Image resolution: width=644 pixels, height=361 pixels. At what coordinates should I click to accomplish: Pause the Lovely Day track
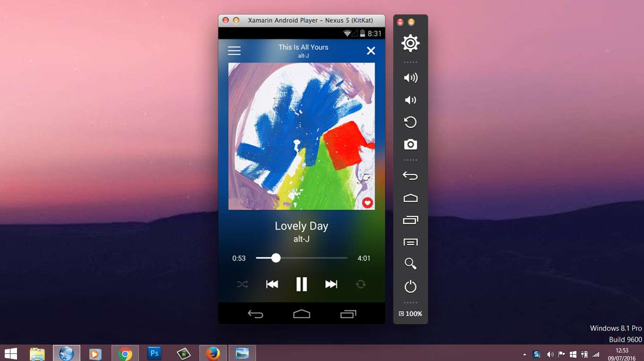[x=301, y=284]
